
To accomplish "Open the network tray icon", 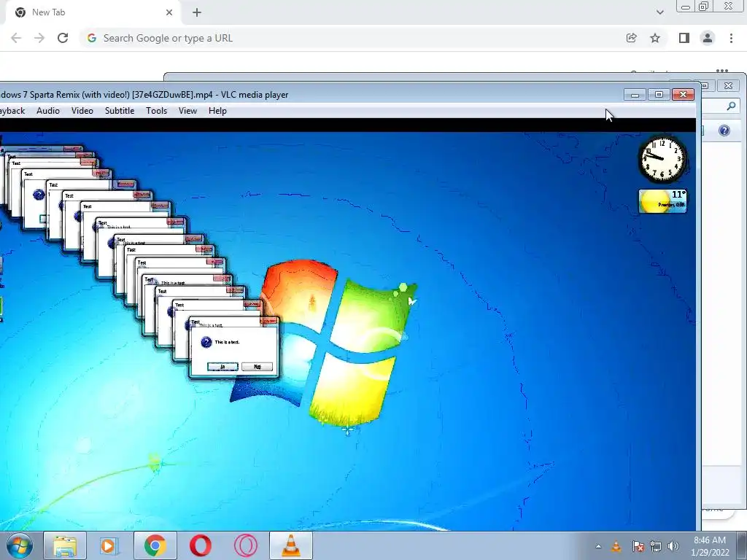I will tap(656, 546).
